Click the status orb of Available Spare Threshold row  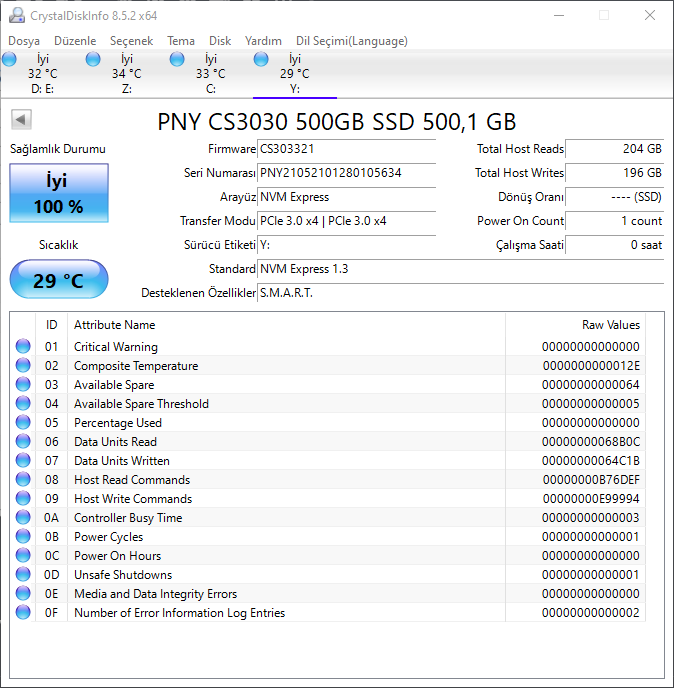23,403
